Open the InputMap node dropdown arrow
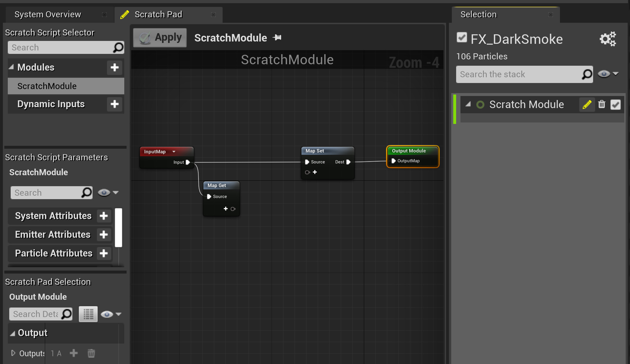This screenshot has height=364, width=630. [174, 152]
